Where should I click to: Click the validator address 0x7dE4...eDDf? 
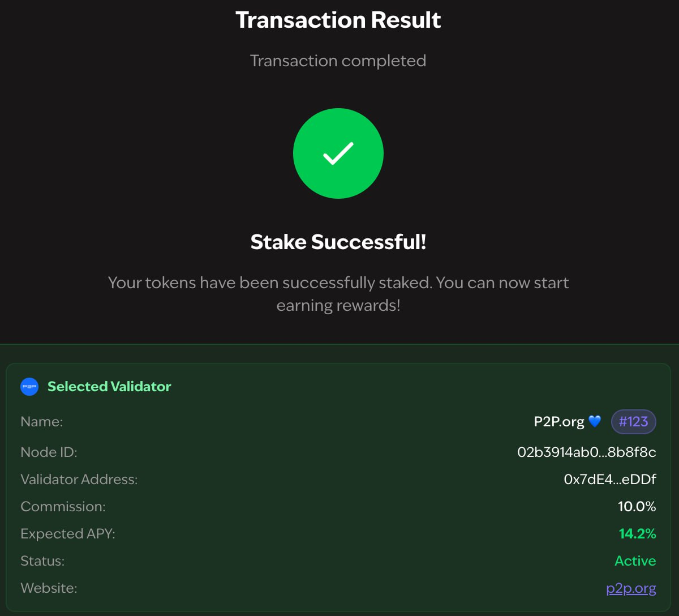pyautogui.click(x=609, y=480)
